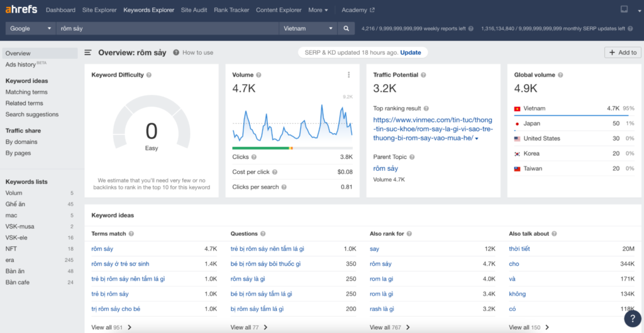Click the Cost per click help icon
Viewport: 644px width, 333px height.
point(274,172)
